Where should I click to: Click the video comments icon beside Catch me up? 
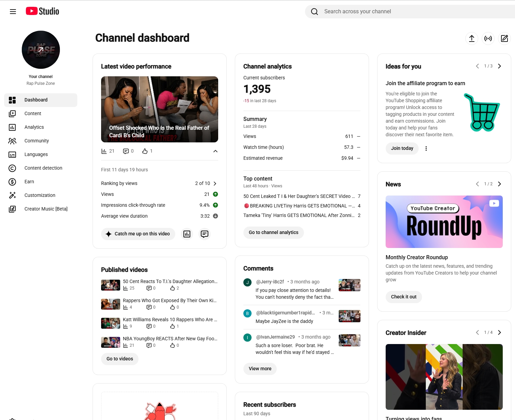[x=205, y=234]
